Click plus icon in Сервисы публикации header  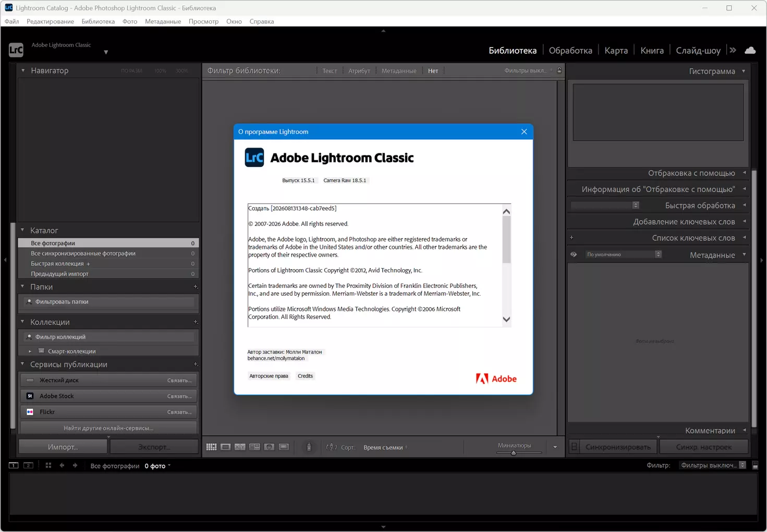point(196,364)
